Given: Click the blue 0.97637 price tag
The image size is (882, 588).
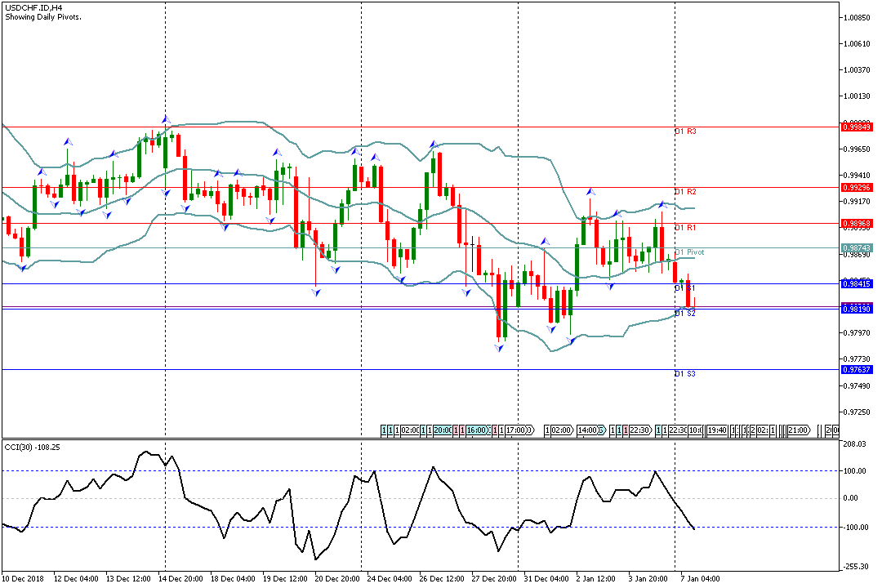Looking at the screenshot, I should coord(857,370).
